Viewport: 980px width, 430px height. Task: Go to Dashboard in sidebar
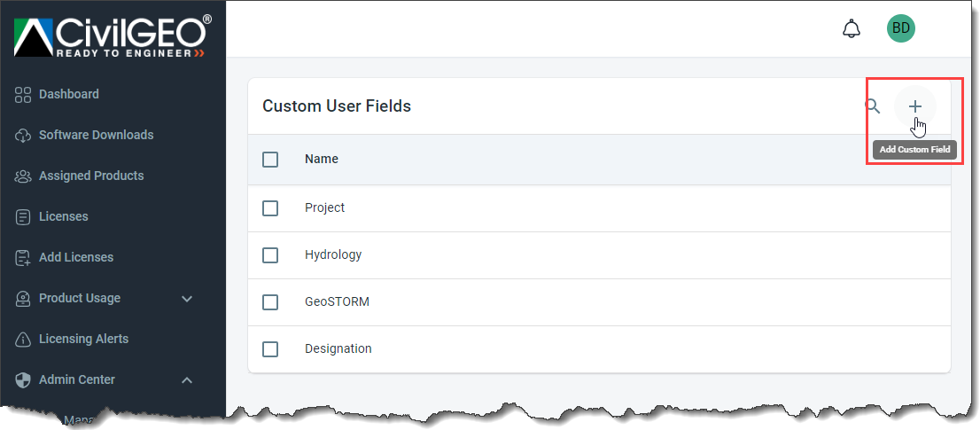[69, 94]
